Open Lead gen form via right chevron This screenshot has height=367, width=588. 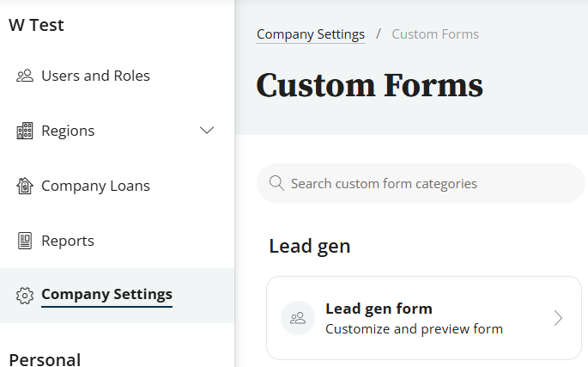point(558,318)
